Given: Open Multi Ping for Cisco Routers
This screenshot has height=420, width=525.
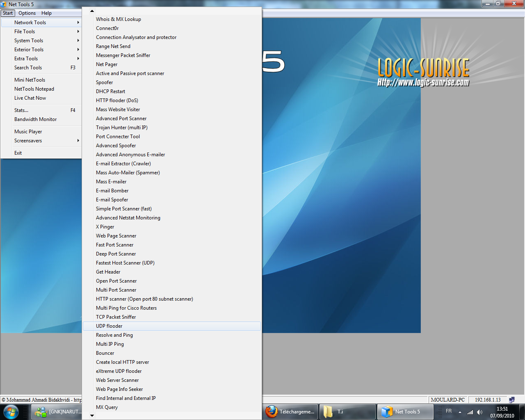Looking at the screenshot, I should [172, 308].
